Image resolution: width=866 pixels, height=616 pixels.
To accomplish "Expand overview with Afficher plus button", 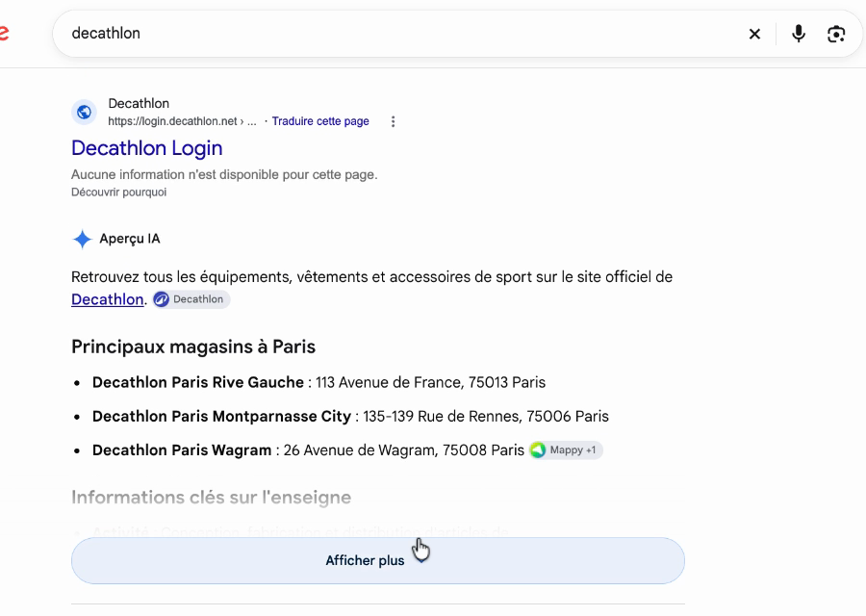I will pyautogui.click(x=378, y=561).
